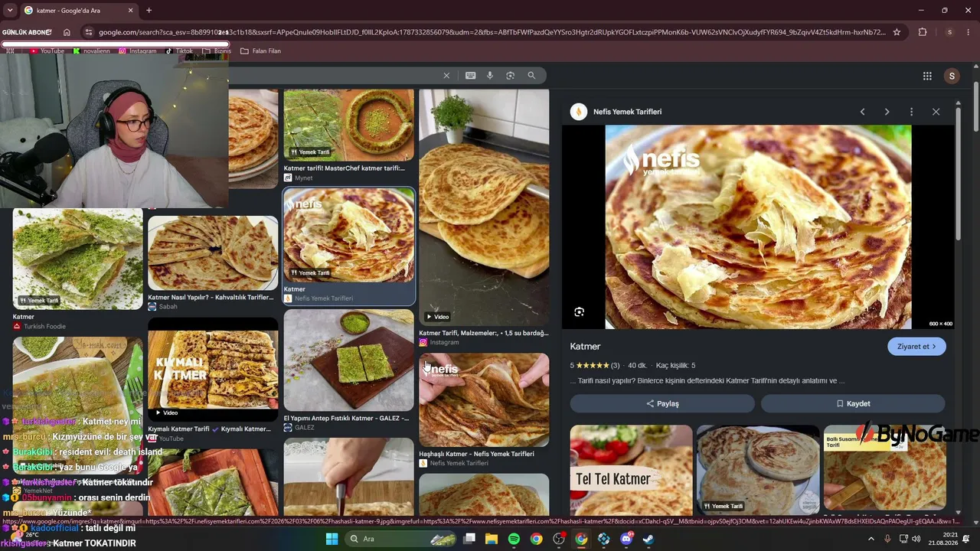Start voice search with the microphone
This screenshot has height=551, width=980.
(490, 76)
